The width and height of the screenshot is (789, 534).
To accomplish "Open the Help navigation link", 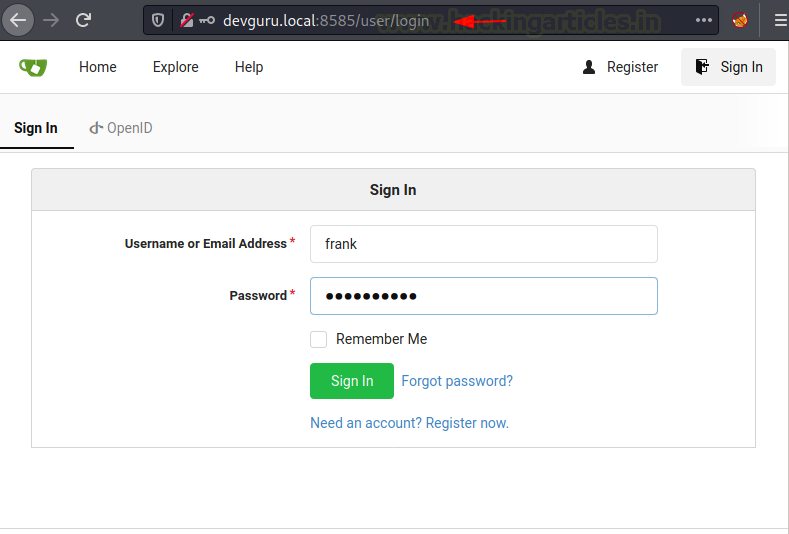I will click(x=249, y=67).
